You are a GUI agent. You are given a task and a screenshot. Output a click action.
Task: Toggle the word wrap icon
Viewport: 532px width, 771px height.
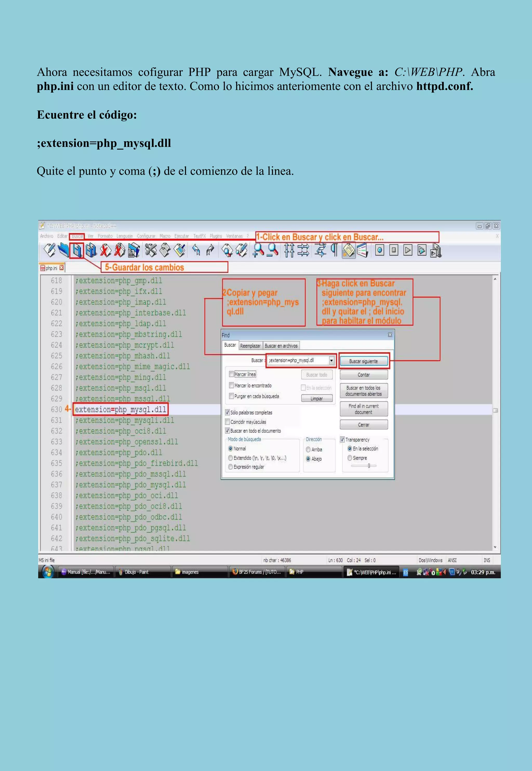pos(320,250)
